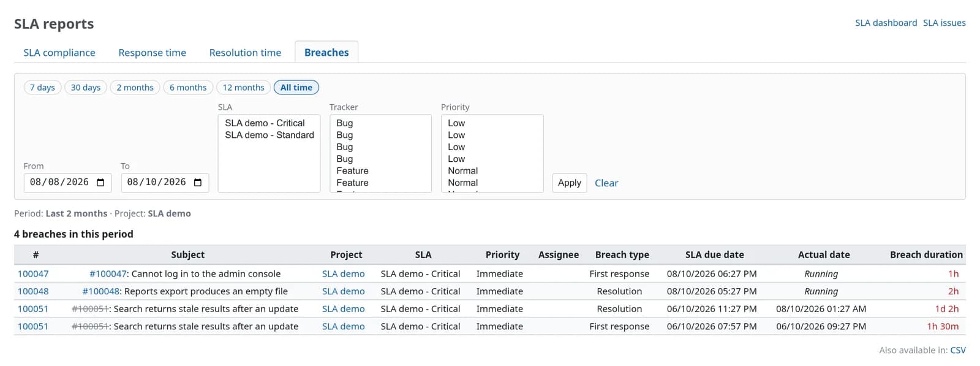Open the Resolution time tab
The height and width of the screenshot is (366, 980).
245,53
